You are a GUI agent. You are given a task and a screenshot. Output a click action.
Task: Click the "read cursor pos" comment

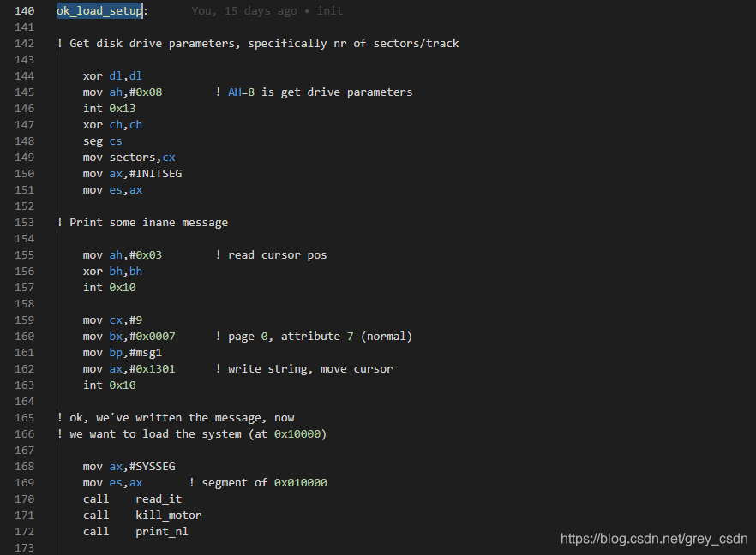point(273,254)
